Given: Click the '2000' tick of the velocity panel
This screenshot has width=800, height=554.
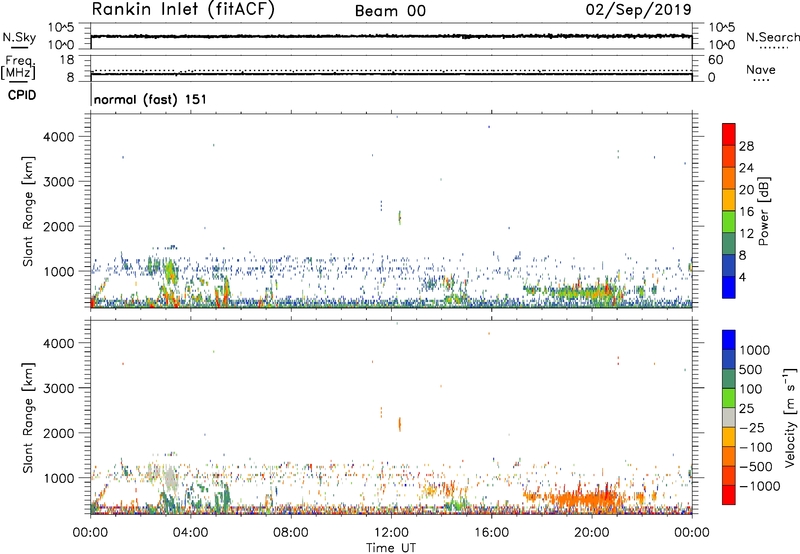Looking at the screenshot, I should click(x=59, y=433).
